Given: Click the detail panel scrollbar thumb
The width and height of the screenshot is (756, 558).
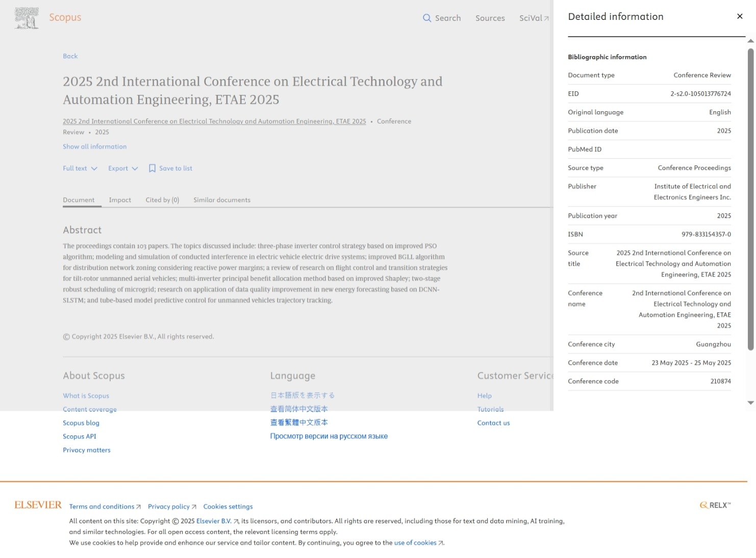Looking at the screenshot, I should [751, 199].
